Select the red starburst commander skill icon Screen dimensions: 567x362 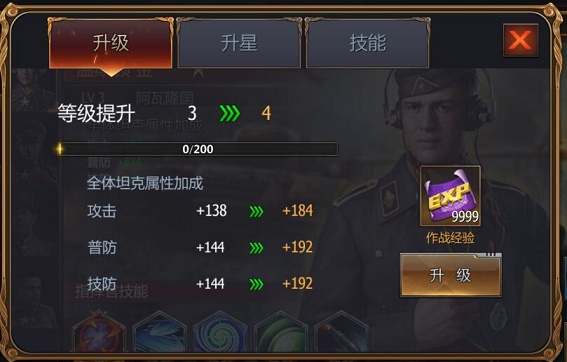(99, 331)
